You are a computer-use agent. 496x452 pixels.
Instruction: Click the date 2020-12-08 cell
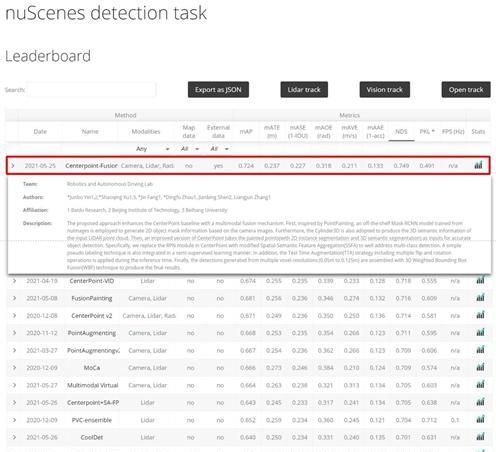point(42,316)
